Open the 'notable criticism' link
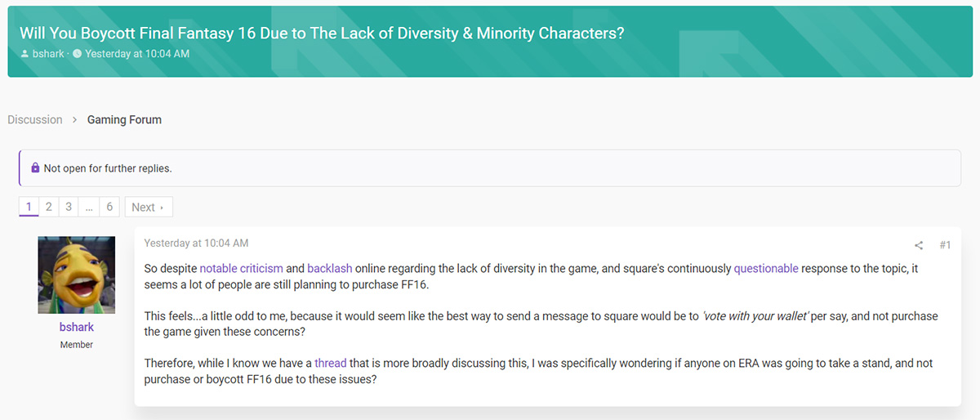980x420 pixels. (241, 268)
